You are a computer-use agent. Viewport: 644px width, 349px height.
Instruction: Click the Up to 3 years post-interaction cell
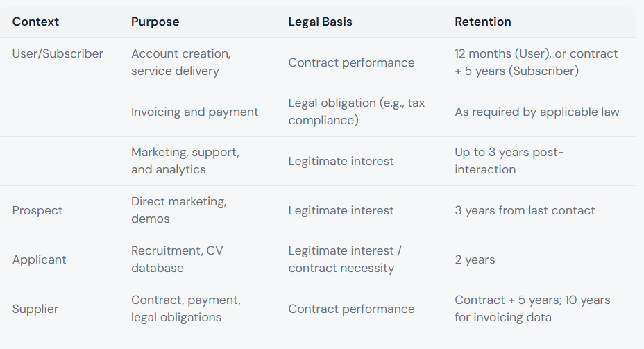509,161
